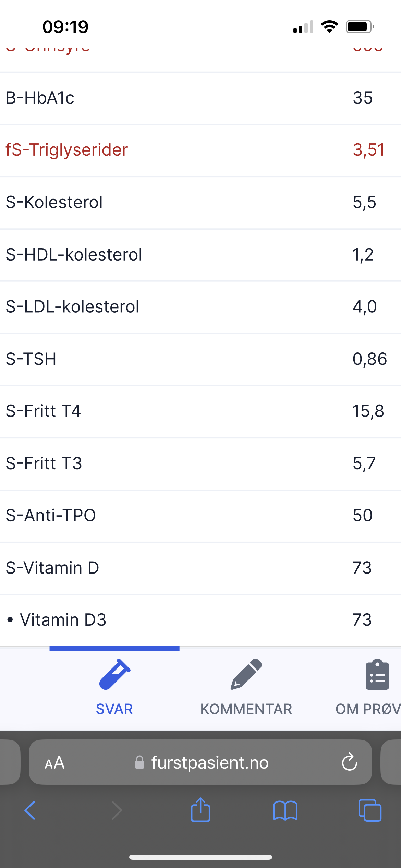Open the S-Kolesterol result

click(x=200, y=202)
